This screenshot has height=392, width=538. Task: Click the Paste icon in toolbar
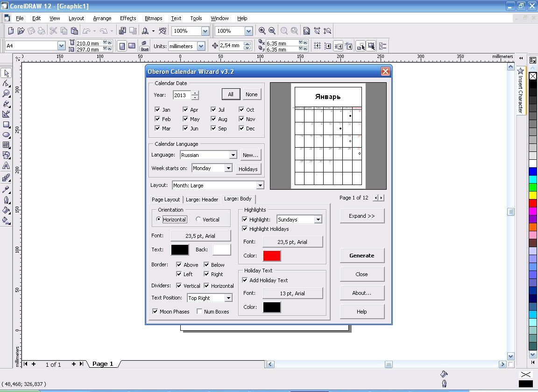(x=74, y=31)
